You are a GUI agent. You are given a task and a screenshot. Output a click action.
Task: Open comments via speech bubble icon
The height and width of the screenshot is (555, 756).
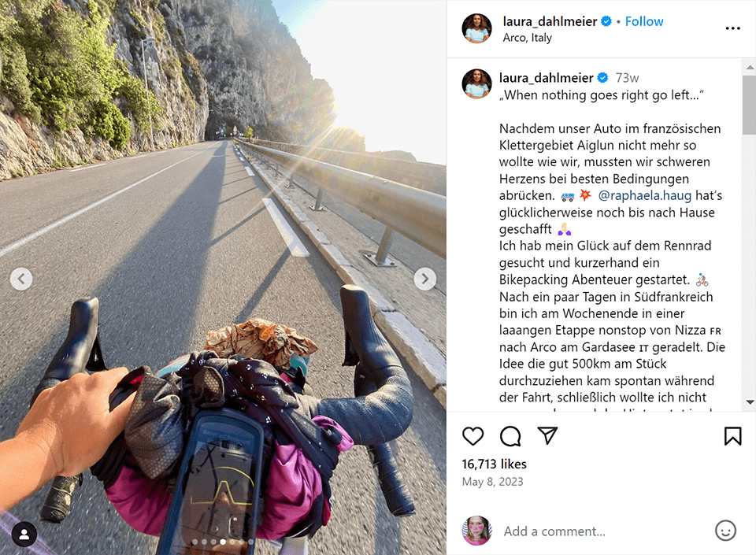510,436
